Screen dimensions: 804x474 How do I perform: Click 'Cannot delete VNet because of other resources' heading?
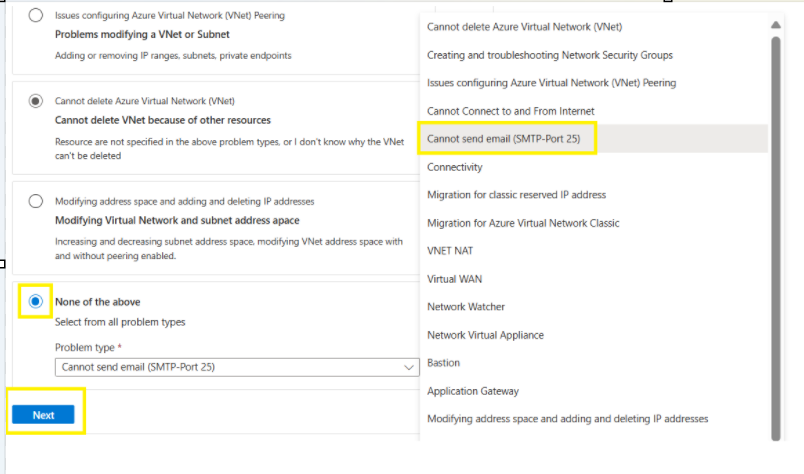click(163, 120)
